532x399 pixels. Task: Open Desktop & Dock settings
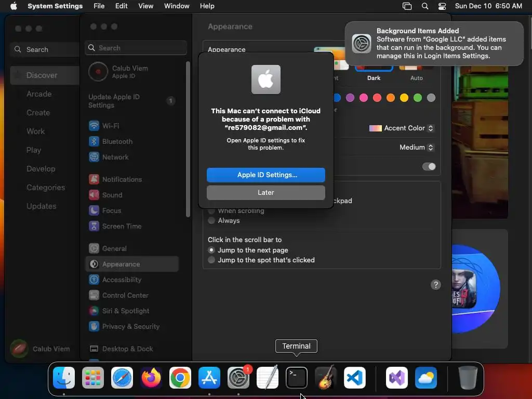point(132,349)
